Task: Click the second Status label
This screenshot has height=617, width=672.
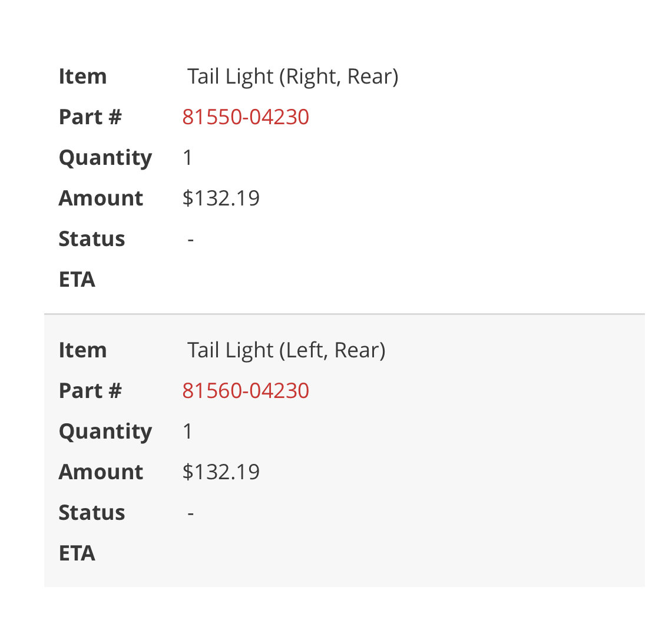Action: 92,513
